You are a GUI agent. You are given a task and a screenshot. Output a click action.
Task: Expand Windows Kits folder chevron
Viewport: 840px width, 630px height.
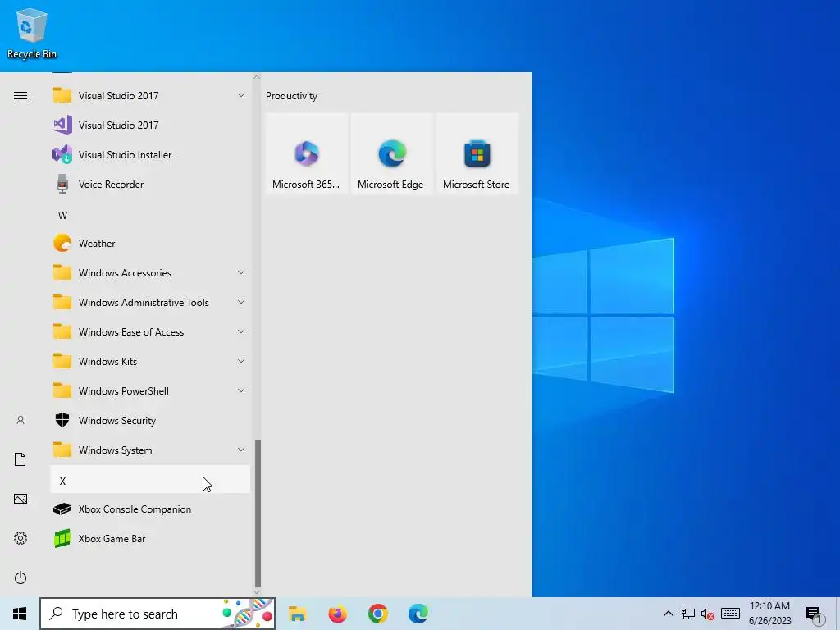(241, 361)
